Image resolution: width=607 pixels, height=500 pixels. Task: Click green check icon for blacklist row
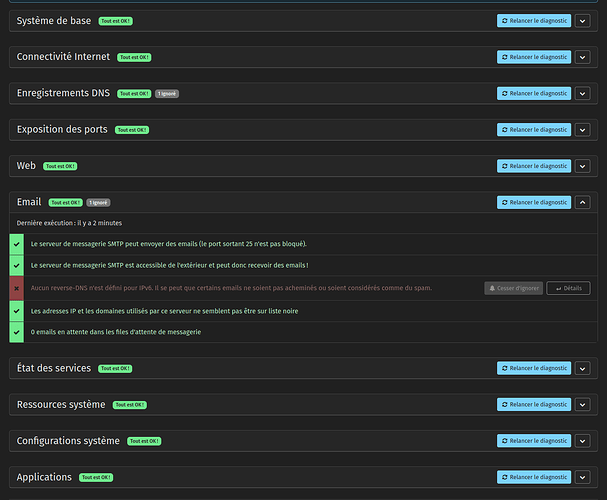coord(16,311)
